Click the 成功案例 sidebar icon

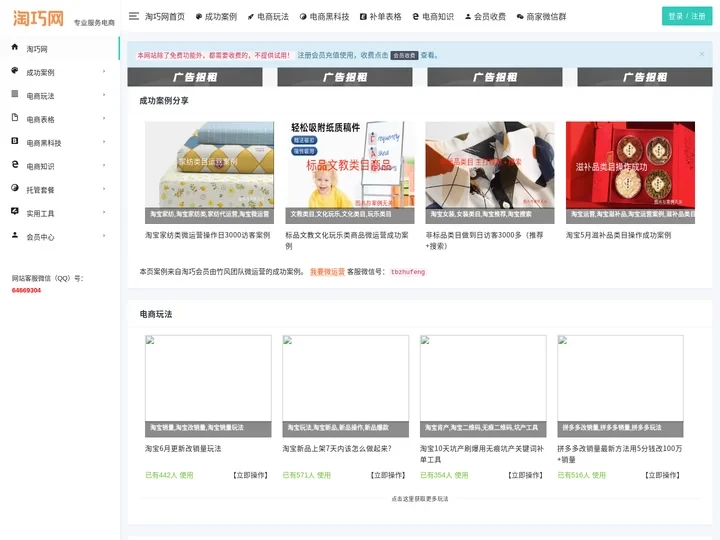point(15,70)
